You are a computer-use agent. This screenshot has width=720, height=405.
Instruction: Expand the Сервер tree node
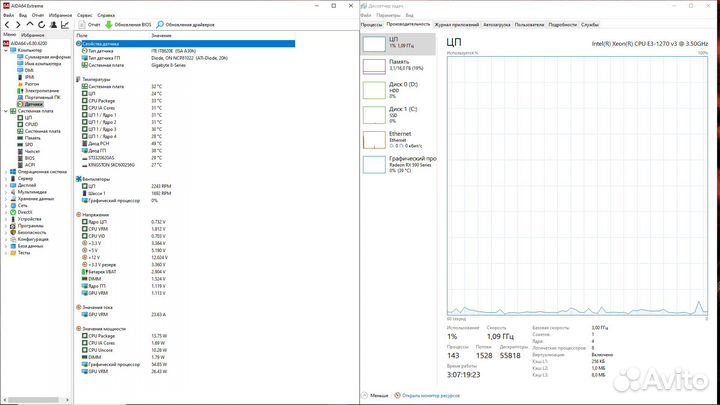point(6,179)
